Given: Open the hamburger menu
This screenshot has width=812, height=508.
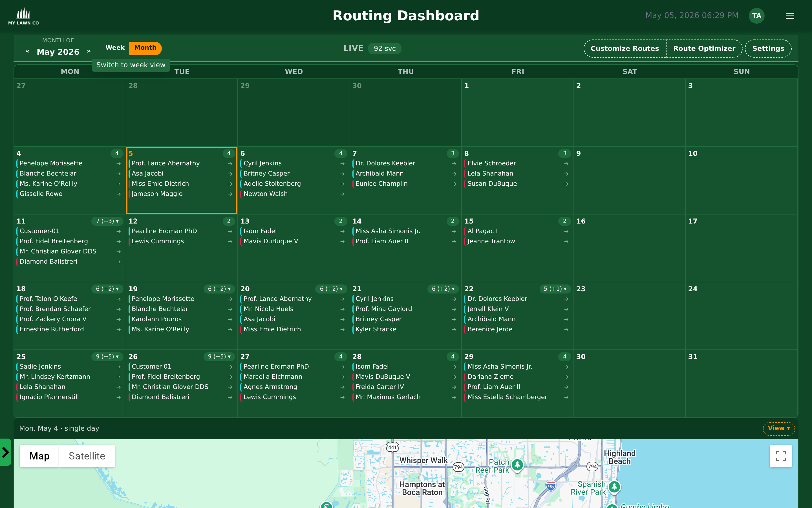Looking at the screenshot, I should 790,16.
